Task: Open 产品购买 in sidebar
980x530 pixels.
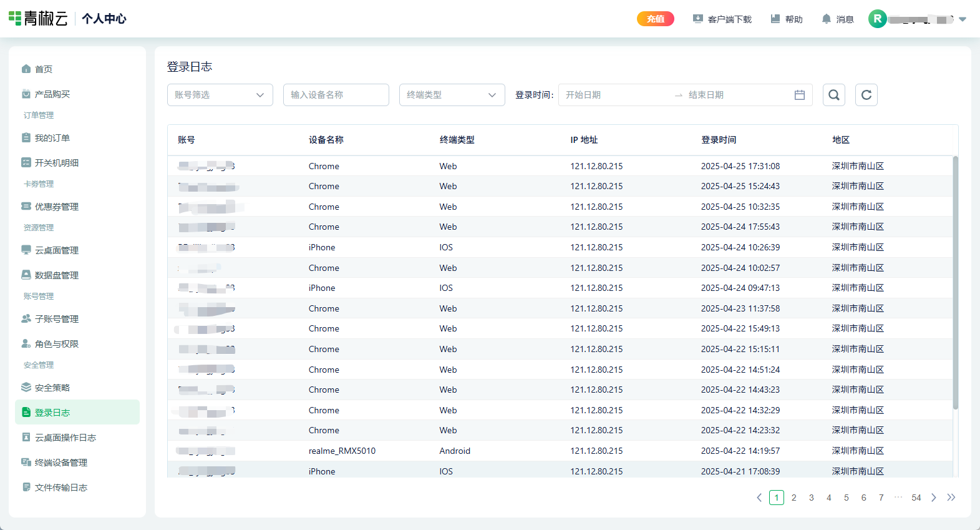Action: pyautogui.click(x=77, y=94)
